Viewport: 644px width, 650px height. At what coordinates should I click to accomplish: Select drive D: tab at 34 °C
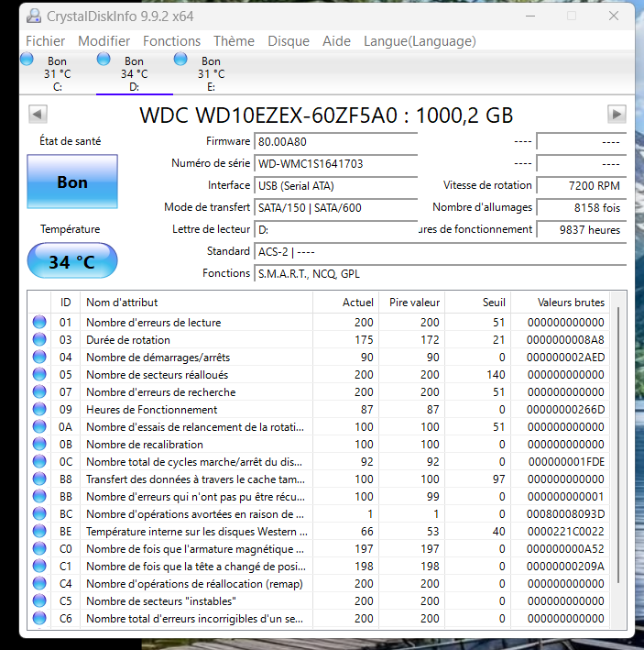[134, 73]
